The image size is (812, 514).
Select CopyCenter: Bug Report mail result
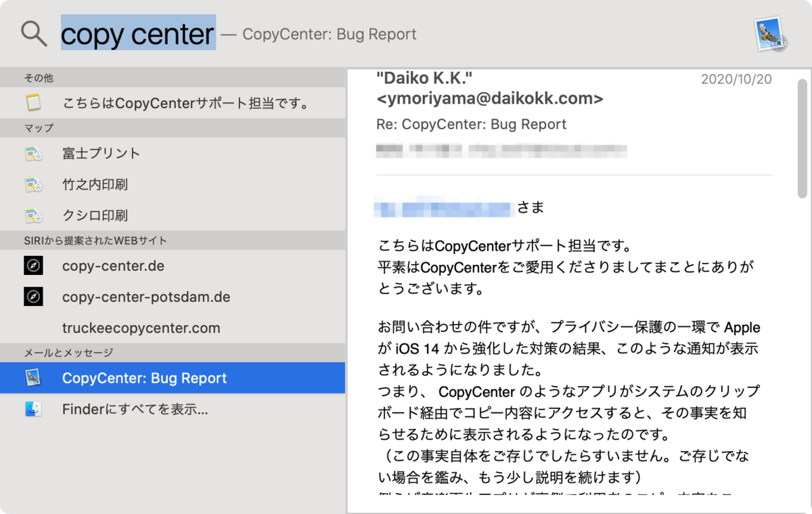point(173,378)
